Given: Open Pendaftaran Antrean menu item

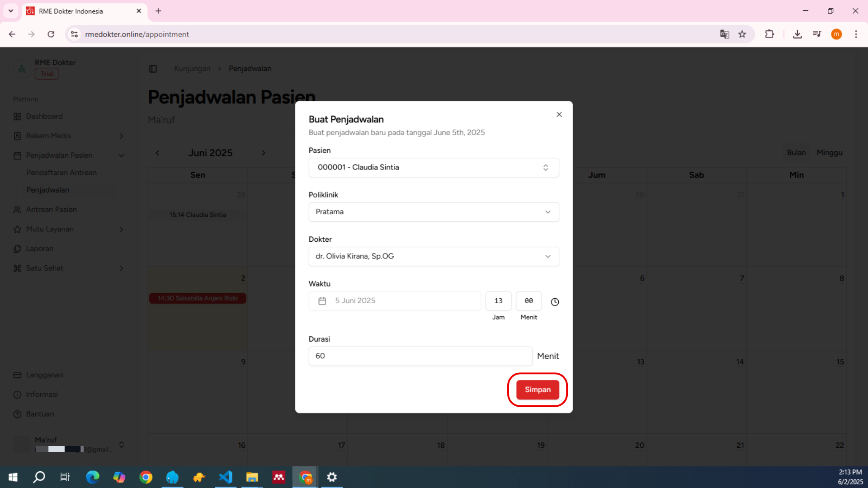Looking at the screenshot, I should (61, 173).
